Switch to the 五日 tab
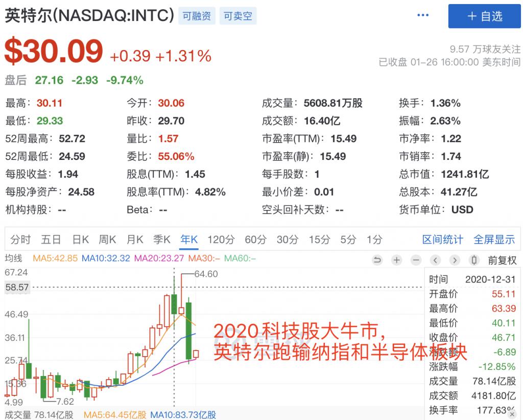This screenshot has width=523, height=420. click(51, 240)
